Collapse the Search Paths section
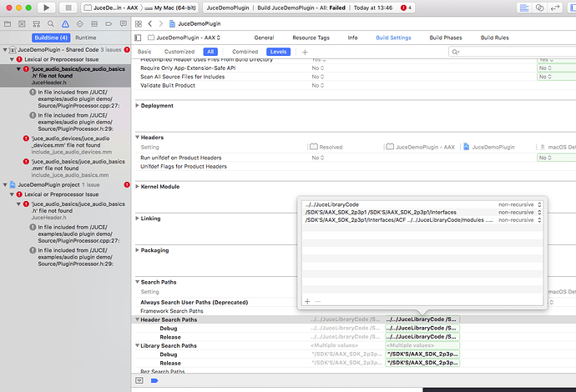The image size is (576, 392). coord(137,282)
